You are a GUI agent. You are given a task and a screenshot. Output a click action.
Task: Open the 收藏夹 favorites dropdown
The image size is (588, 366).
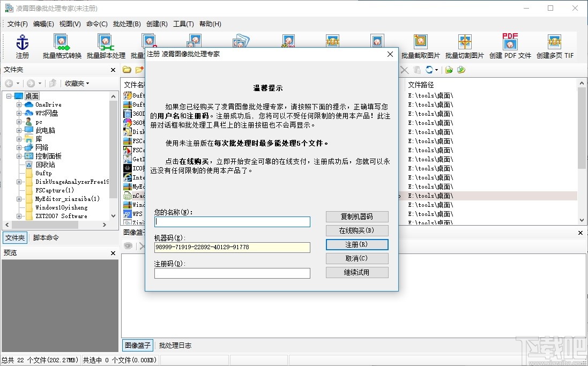click(x=77, y=83)
